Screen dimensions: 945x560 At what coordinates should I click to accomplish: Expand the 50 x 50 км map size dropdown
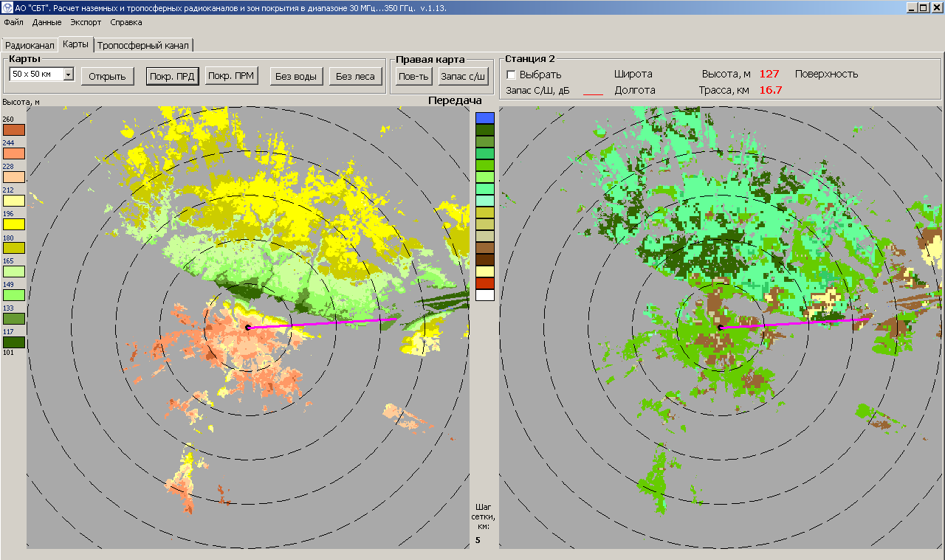(x=68, y=75)
